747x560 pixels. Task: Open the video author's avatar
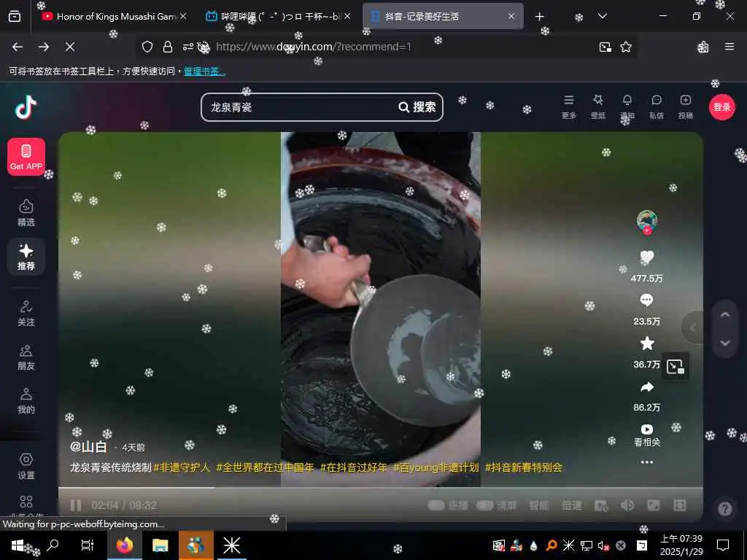click(x=647, y=220)
